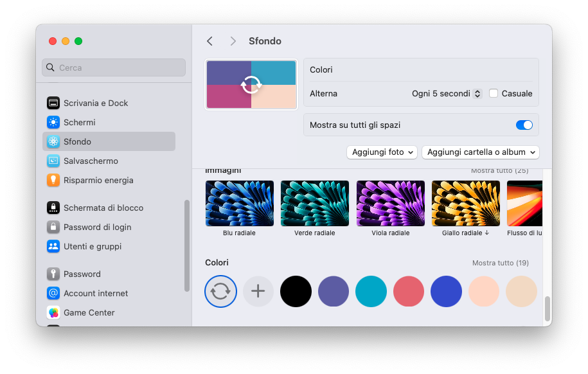Click the Password di login padlock icon
Screen dimensions: 588x374
point(53,227)
